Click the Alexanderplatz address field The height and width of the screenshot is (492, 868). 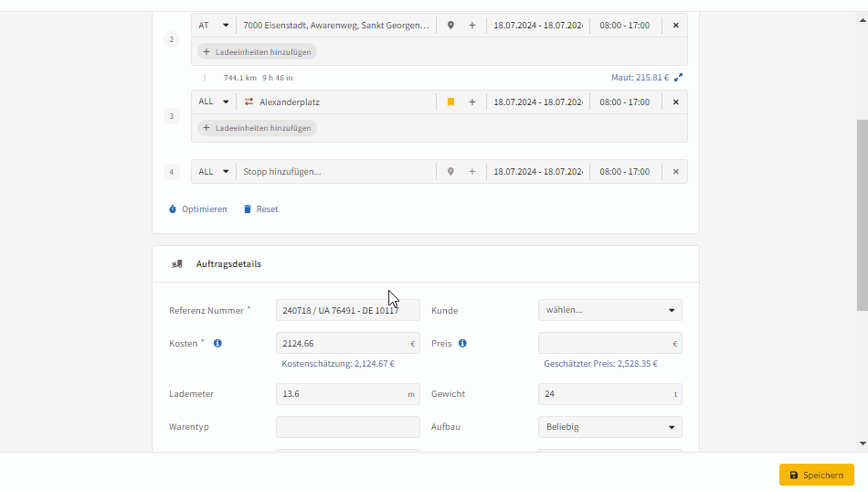(336, 102)
